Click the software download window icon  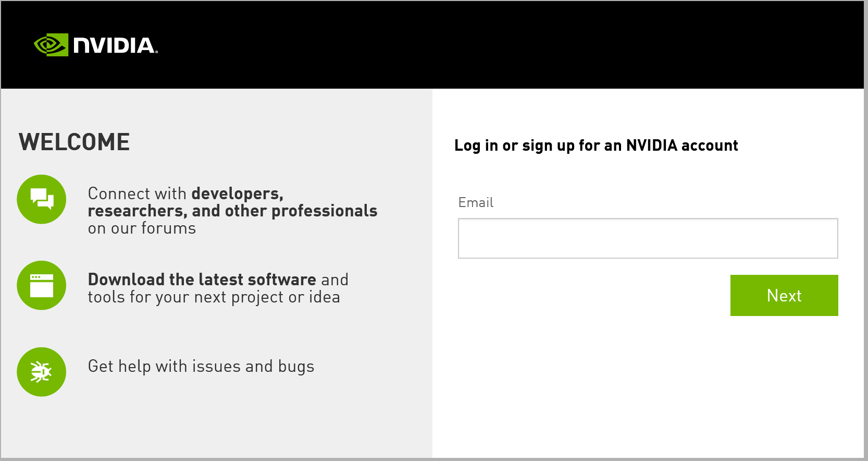tap(42, 285)
